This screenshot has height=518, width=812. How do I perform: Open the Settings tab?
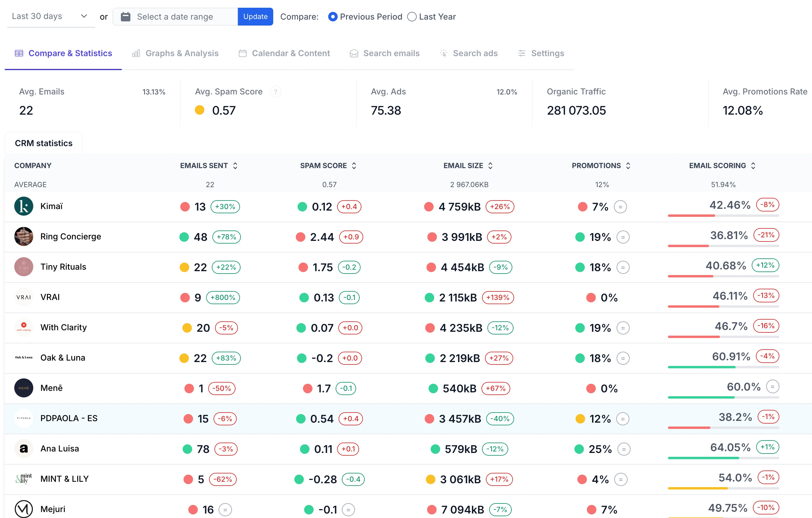coord(541,53)
